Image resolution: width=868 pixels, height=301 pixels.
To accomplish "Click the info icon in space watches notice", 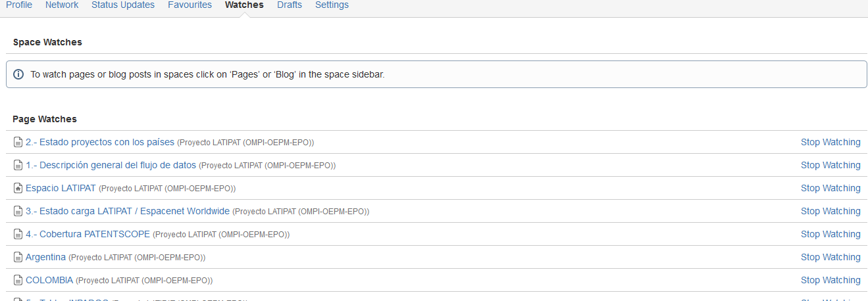I will click(18, 74).
